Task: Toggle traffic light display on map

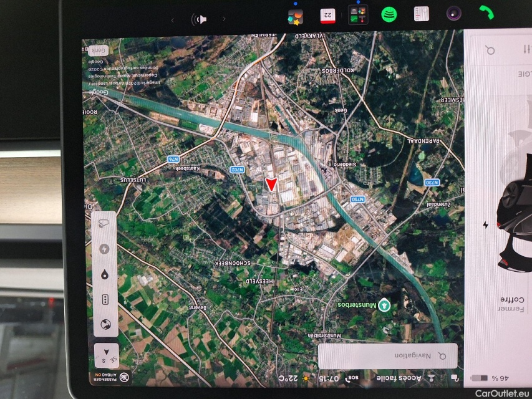Action: 105,299
